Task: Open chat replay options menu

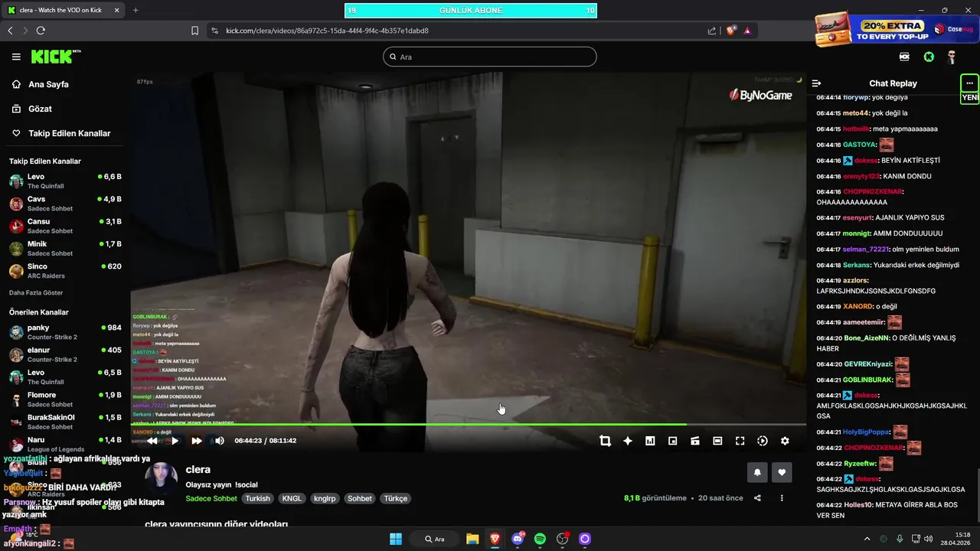Action: tap(969, 83)
